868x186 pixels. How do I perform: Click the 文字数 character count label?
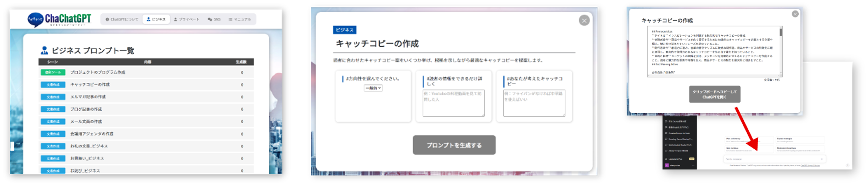(771, 80)
